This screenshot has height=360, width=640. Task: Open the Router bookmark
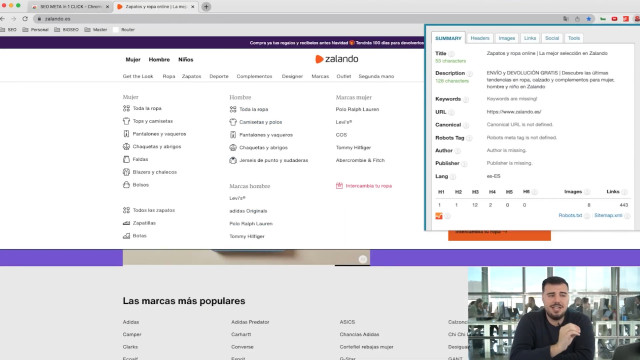[x=124, y=30]
